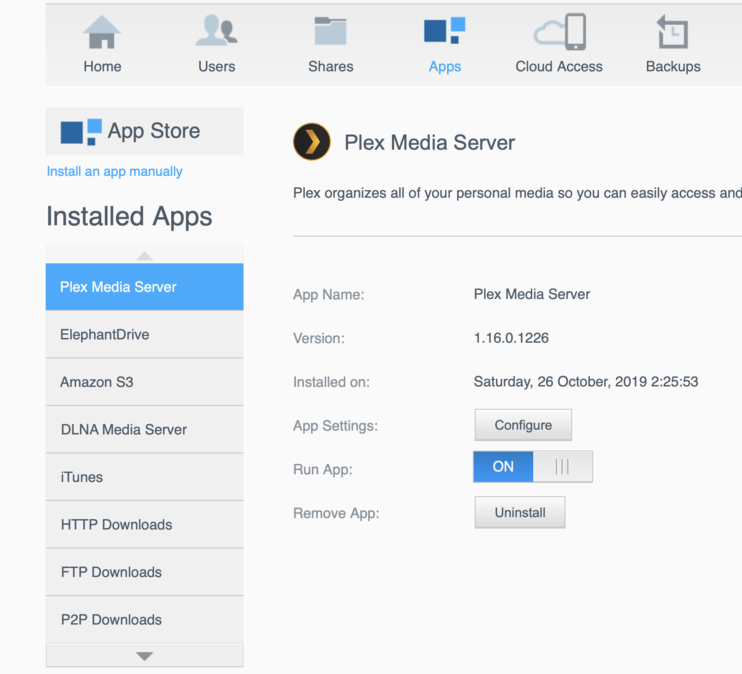Image resolution: width=742 pixels, height=674 pixels.
Task: Click the Version: label
Action: [x=319, y=338]
